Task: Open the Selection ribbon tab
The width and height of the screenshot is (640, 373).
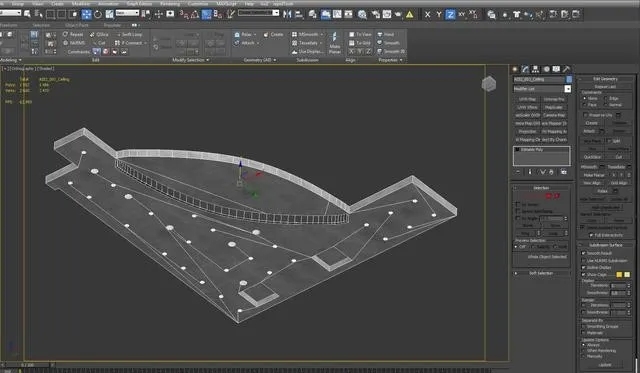Action: click(41, 25)
